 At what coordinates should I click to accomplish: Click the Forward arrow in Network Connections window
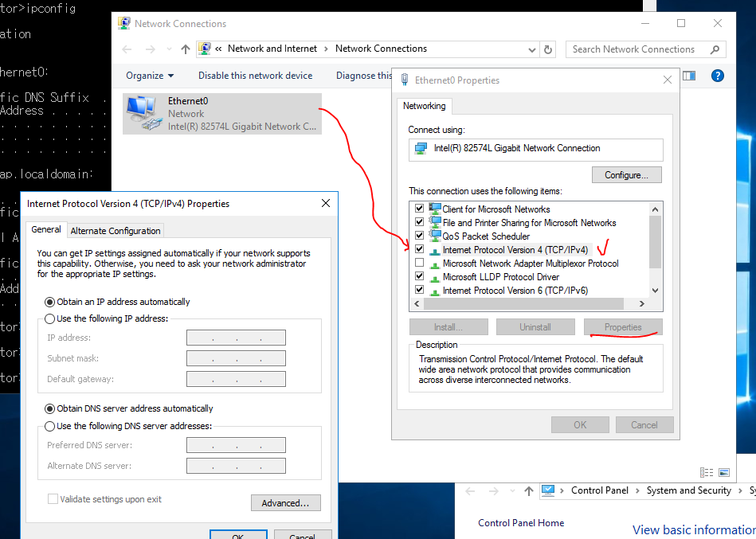pos(151,49)
